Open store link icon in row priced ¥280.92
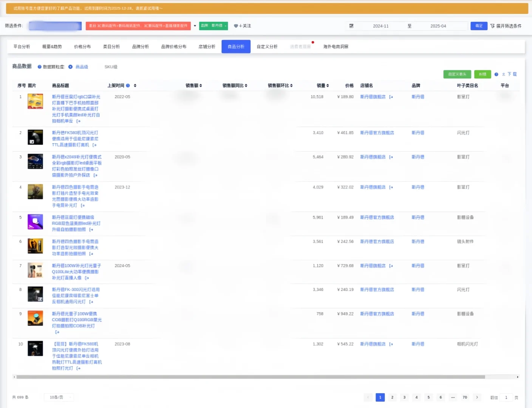 tap(391, 157)
